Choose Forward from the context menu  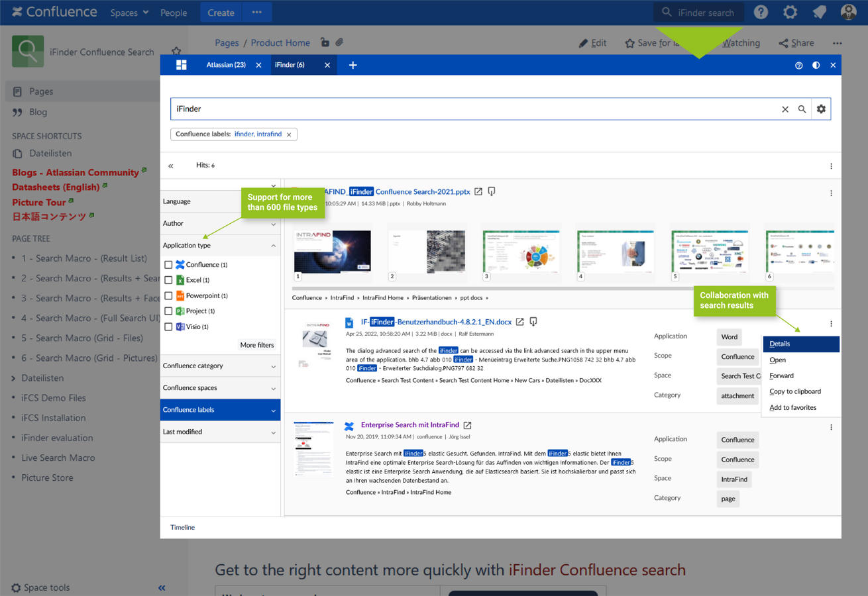[x=801, y=375]
